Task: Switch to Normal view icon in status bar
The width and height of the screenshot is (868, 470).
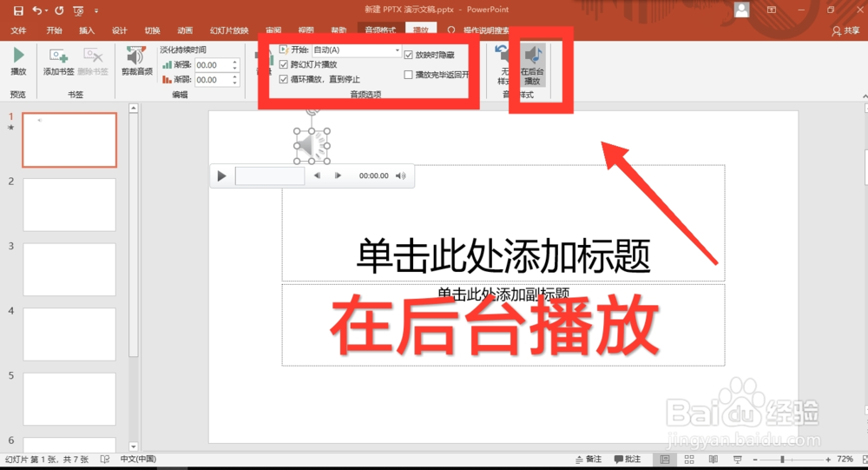Action: [666, 460]
